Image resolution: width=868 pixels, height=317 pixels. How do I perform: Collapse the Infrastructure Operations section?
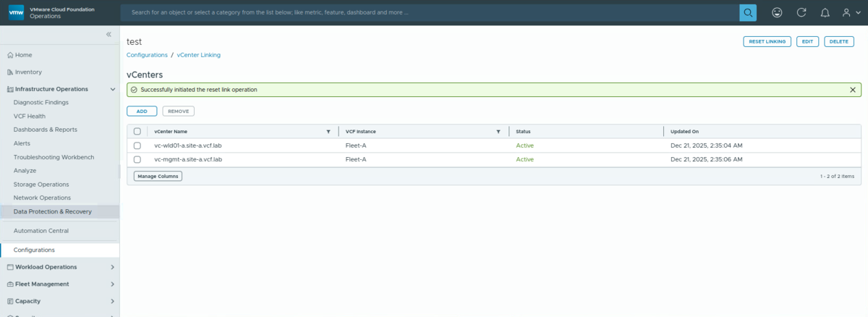[x=112, y=89]
